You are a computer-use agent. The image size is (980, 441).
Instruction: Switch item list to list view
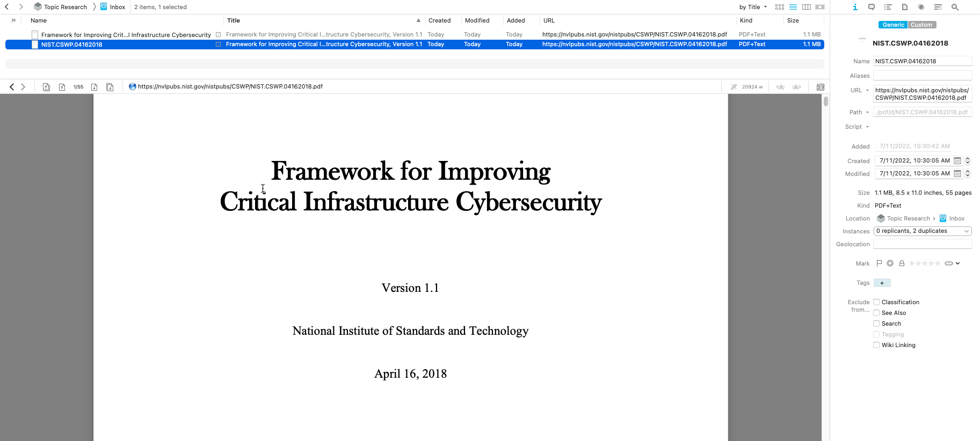(793, 7)
